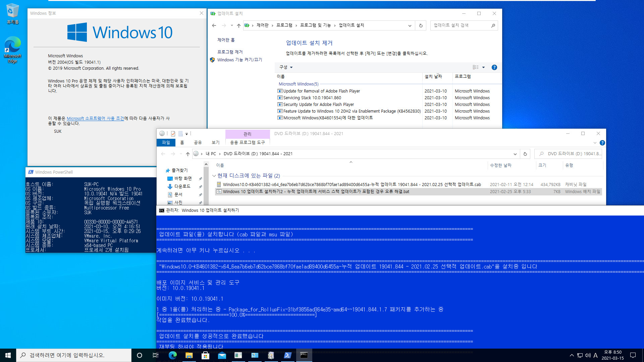
Task: Click New folder quick access icon in Explorer
Action: [180, 134]
